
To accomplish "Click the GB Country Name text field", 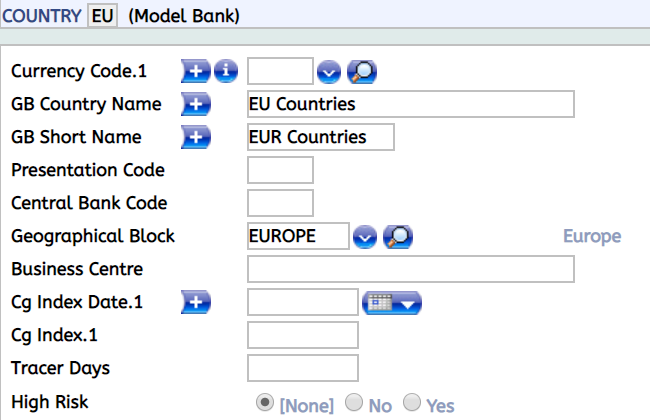I will pyautogui.click(x=410, y=104).
